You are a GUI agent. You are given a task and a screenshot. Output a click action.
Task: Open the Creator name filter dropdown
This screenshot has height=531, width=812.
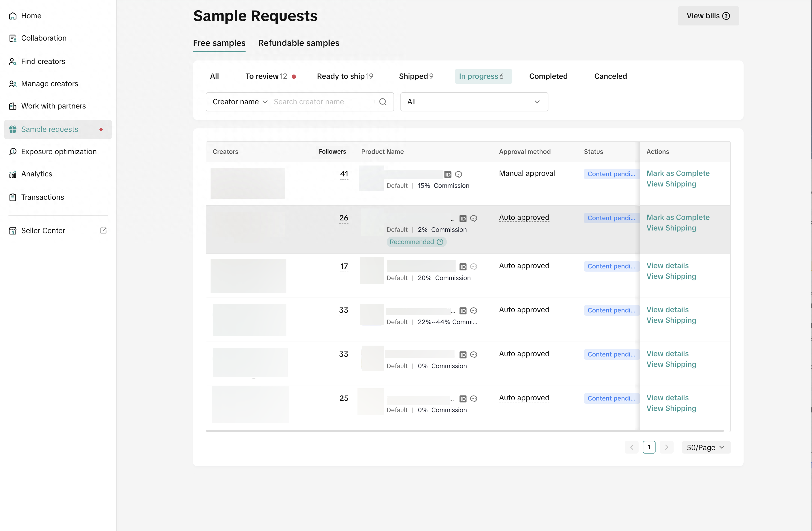click(240, 102)
